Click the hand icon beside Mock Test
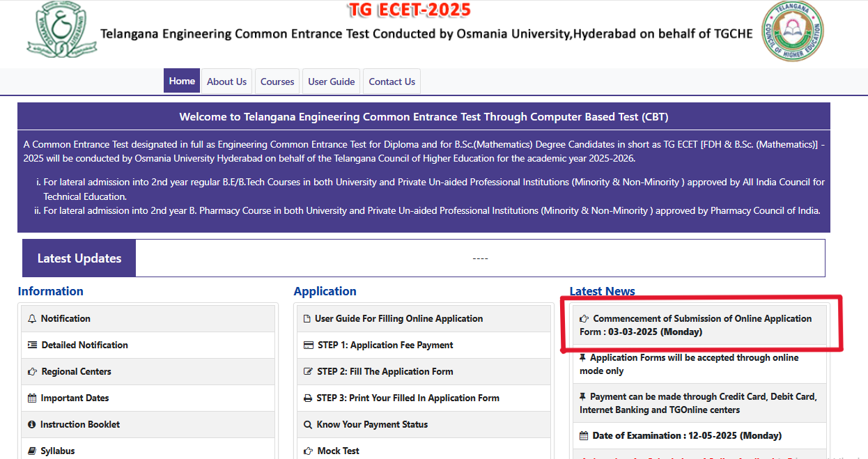The height and width of the screenshot is (459, 868). [309, 451]
